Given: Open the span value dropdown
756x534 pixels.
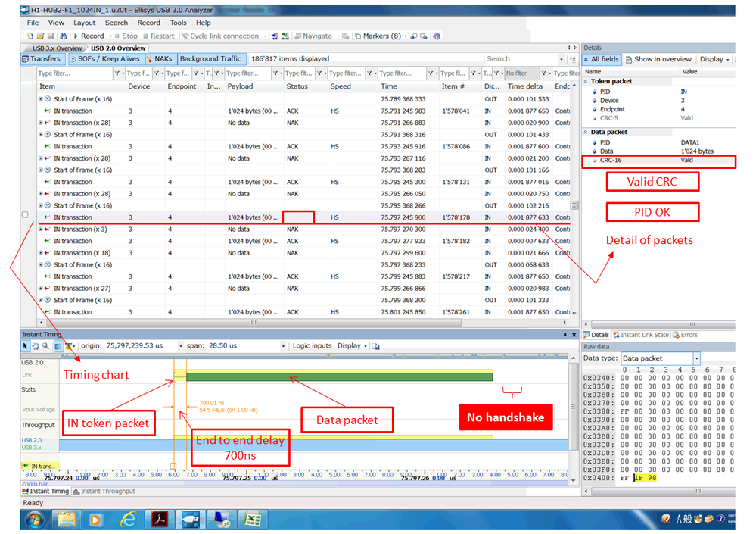Looking at the screenshot, I should coord(283,346).
